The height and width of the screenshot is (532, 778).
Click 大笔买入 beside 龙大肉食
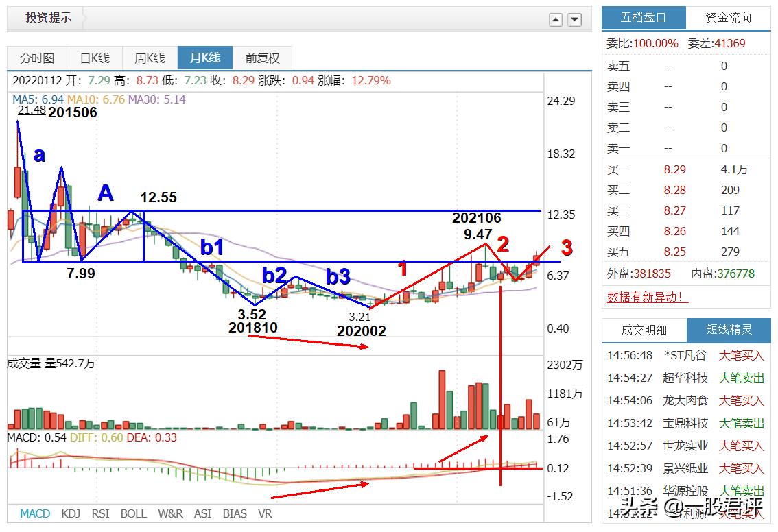pyautogui.click(x=741, y=400)
